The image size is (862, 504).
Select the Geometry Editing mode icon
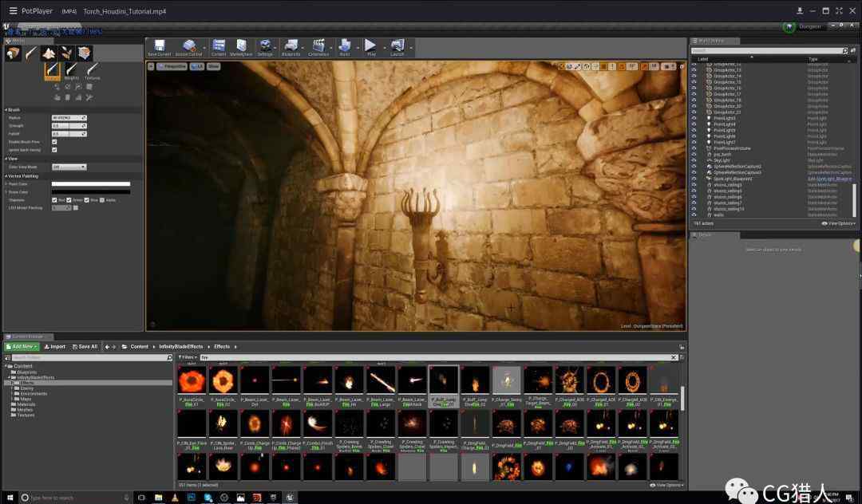(84, 53)
